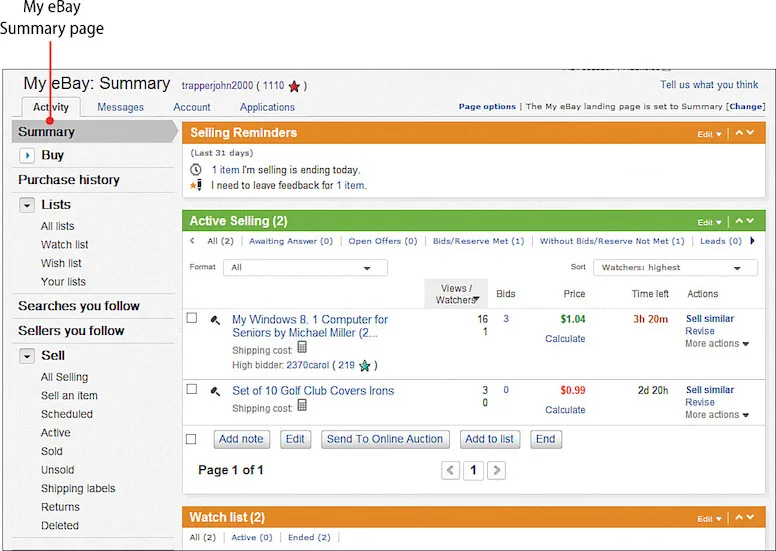Tick checkbox for My Windows 8.1 Computer listing
Image resolution: width=776 pixels, height=551 pixels.
[192, 318]
